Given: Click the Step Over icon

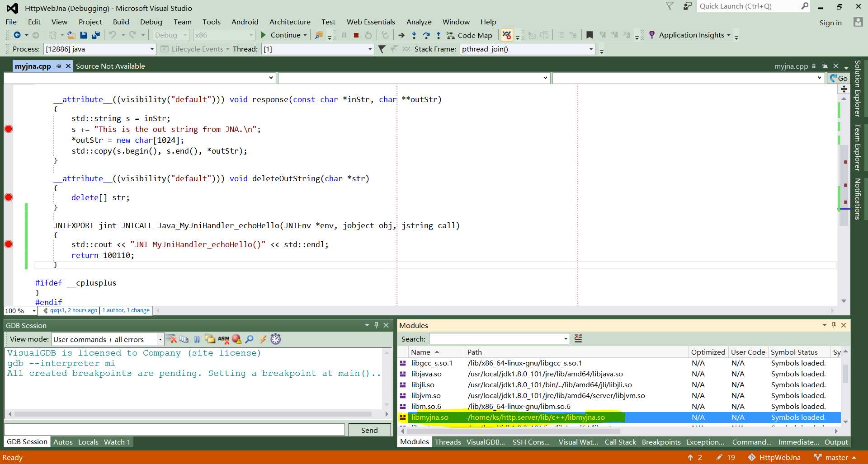Looking at the screenshot, I should (426, 35).
